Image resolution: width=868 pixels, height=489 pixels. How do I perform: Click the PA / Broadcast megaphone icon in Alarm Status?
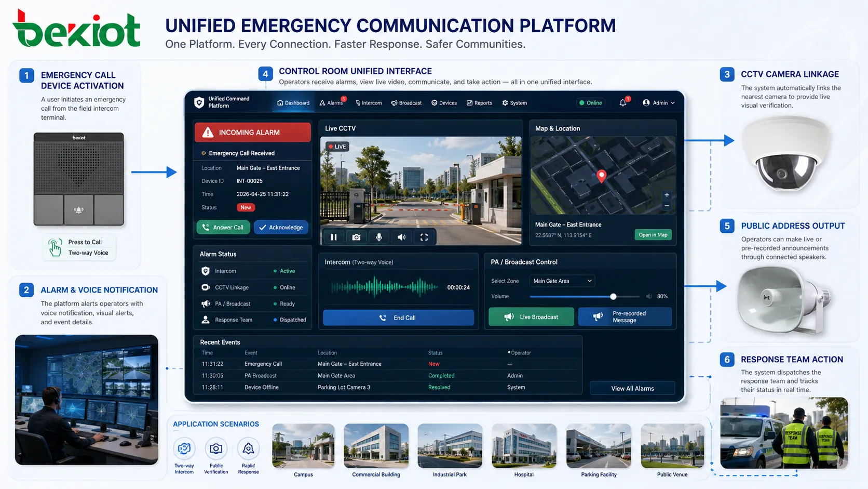[x=206, y=303]
